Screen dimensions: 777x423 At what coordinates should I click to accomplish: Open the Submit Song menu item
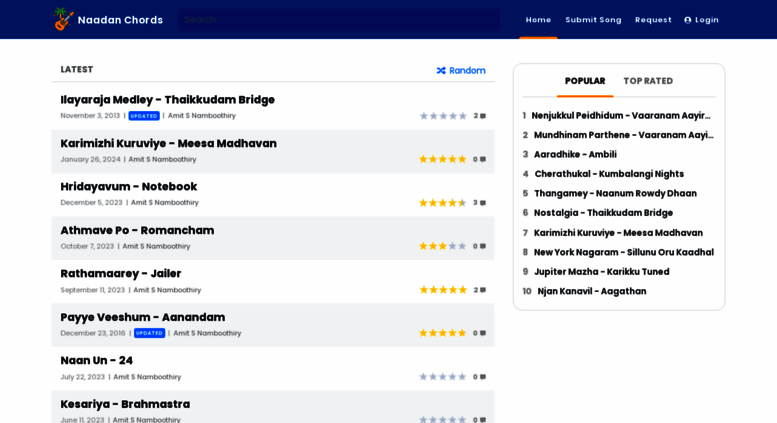(x=593, y=20)
